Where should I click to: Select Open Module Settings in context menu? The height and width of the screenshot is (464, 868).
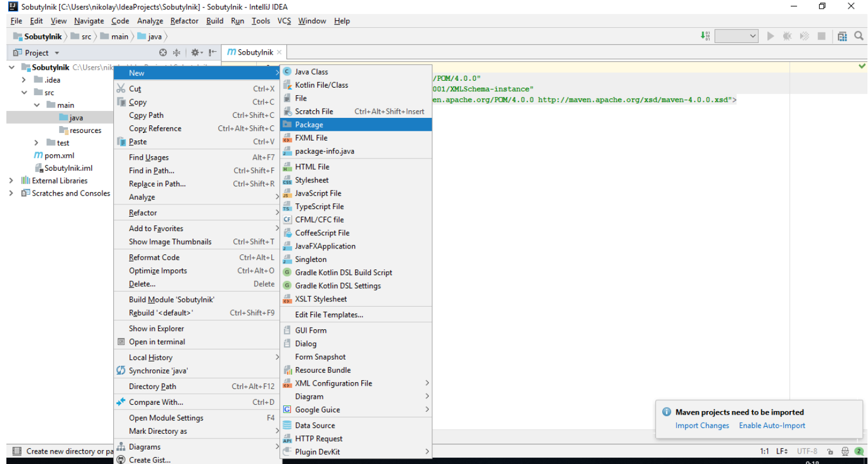[196, 418]
